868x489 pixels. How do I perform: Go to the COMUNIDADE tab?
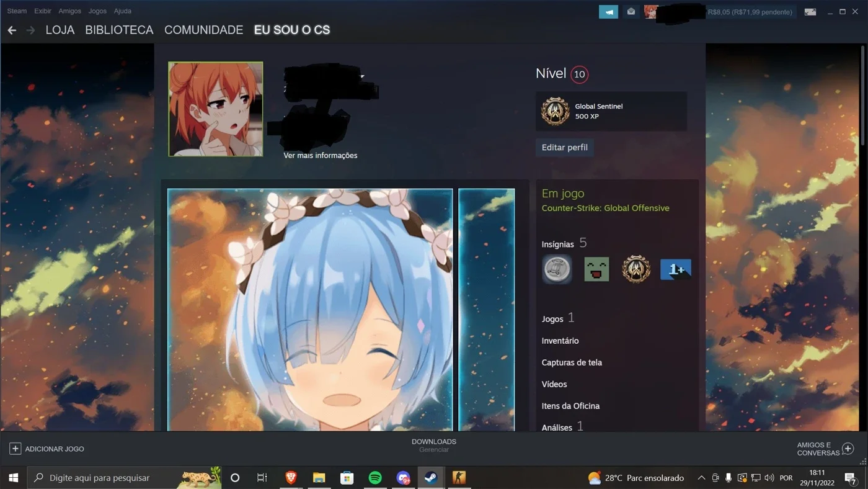pyautogui.click(x=203, y=30)
